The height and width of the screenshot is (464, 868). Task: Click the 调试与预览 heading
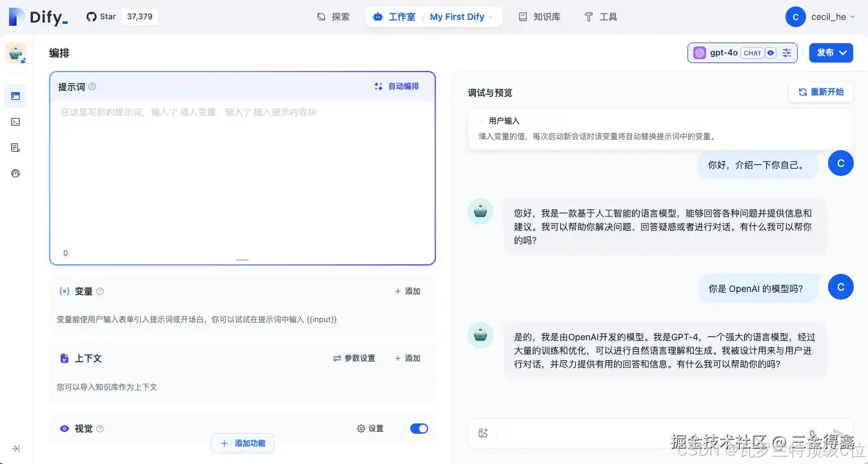point(490,93)
